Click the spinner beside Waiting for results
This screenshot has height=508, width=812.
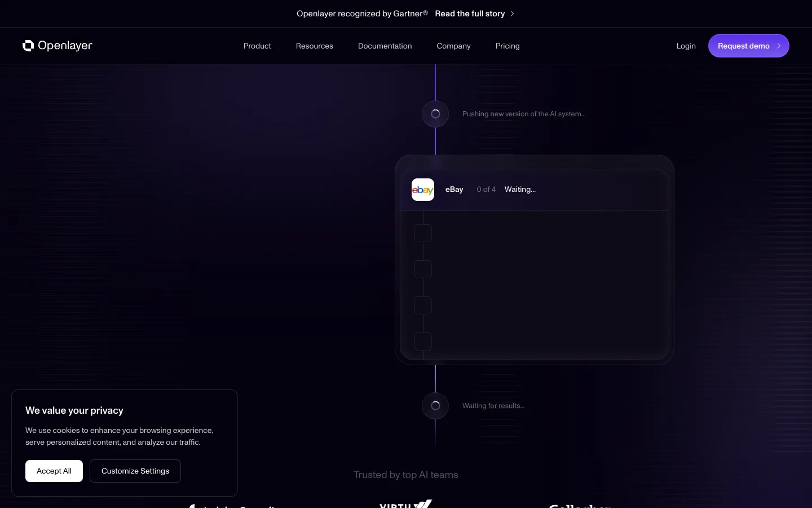coord(435,406)
